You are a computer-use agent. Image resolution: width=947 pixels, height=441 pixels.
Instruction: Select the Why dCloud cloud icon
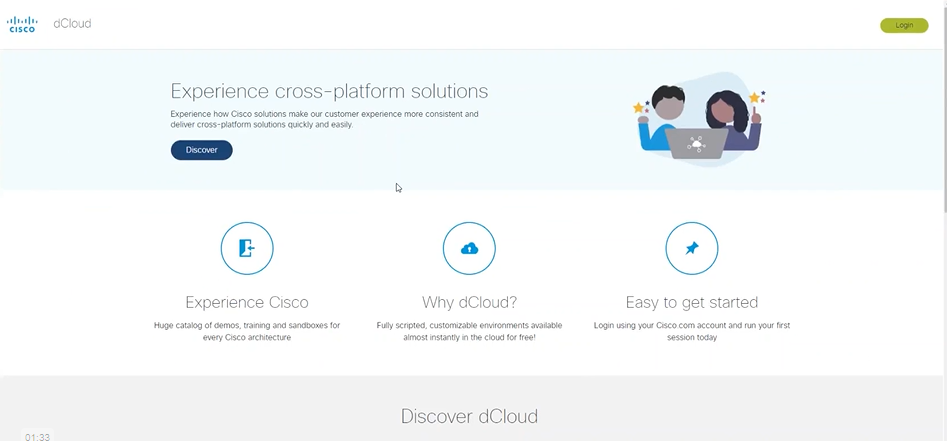coord(469,248)
